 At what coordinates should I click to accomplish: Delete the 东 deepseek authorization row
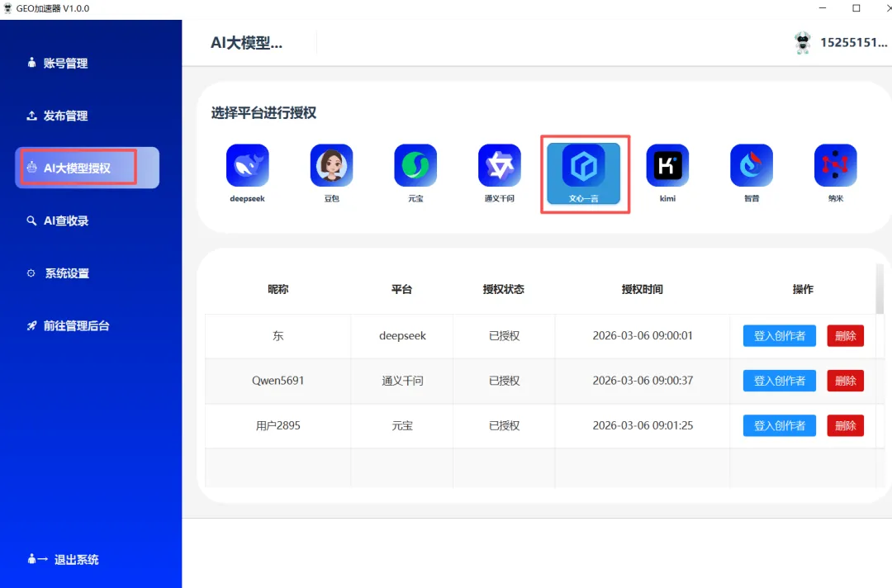846,335
